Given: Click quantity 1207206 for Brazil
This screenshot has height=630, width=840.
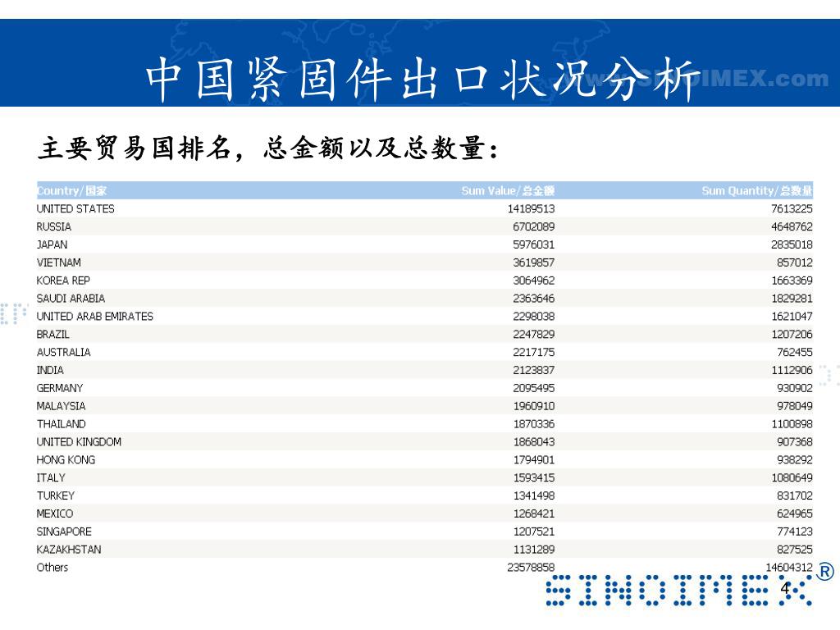Looking at the screenshot, I should click(792, 335).
